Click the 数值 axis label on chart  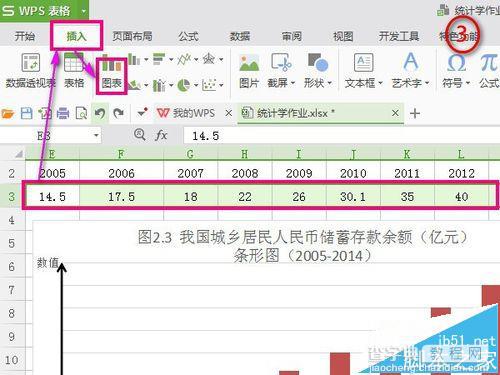47,263
